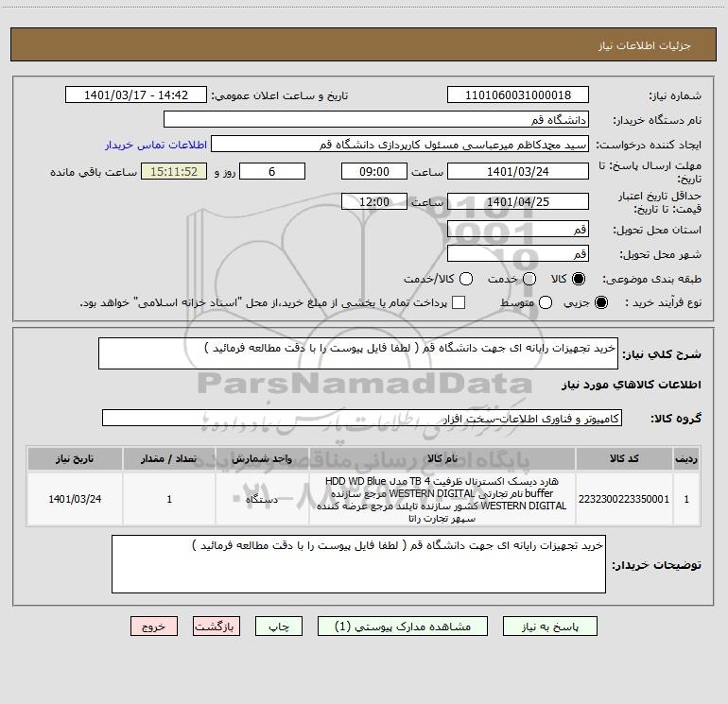Select the کالا/خدمت radio button

pyautogui.click(x=466, y=279)
